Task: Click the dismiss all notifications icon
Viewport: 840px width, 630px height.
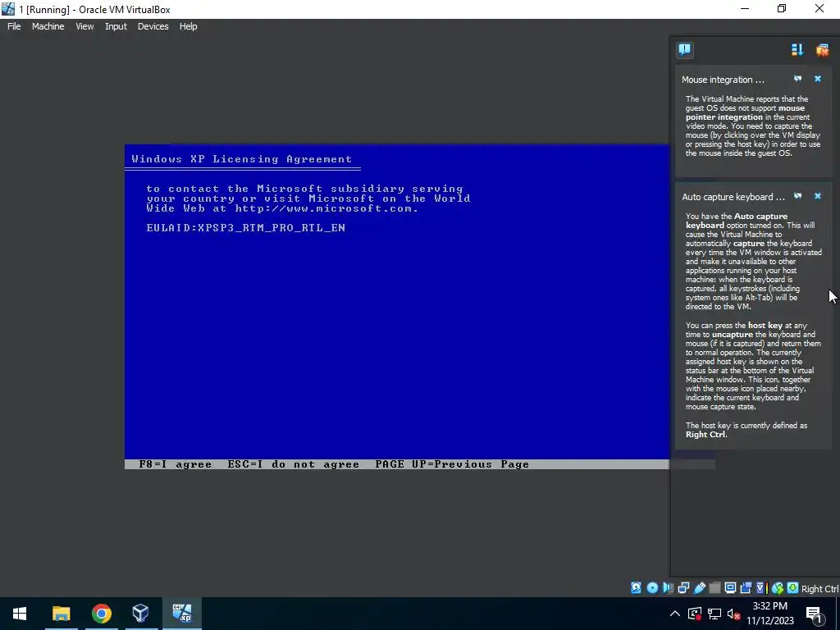Action: (x=822, y=50)
